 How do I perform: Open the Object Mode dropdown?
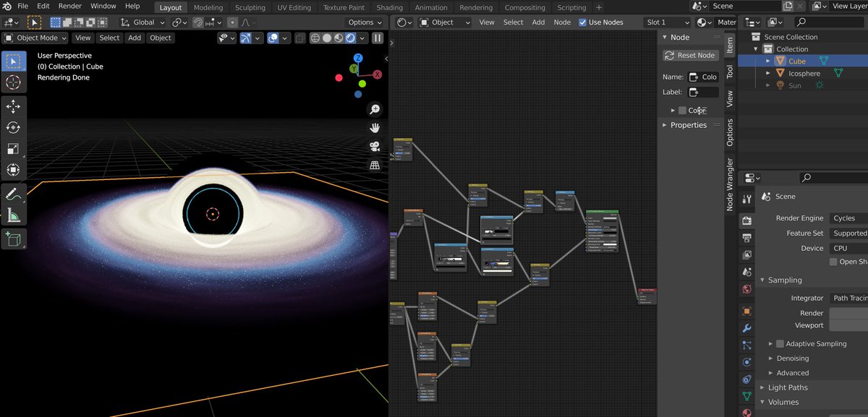(35, 38)
